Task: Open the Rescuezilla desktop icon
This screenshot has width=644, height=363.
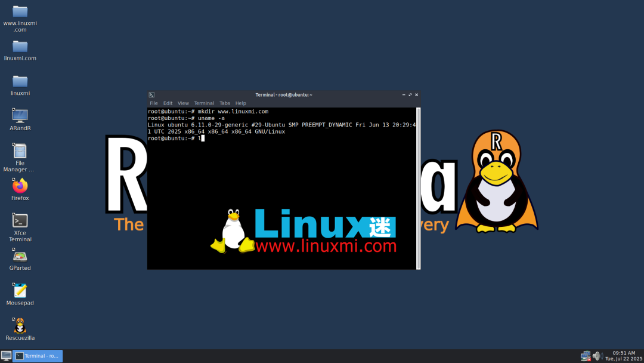Action: [x=20, y=326]
